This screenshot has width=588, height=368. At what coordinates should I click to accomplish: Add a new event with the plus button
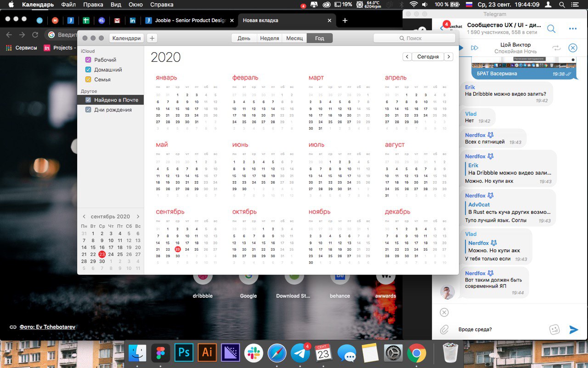click(152, 38)
